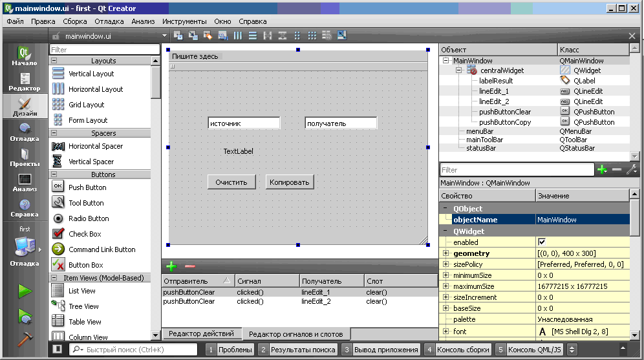The image size is (644, 360).
Task: Apply vertical splitter layout toolbar icon
Action: coord(283,36)
